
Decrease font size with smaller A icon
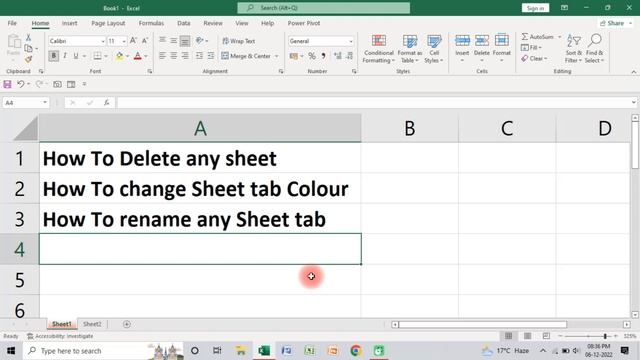144,41
